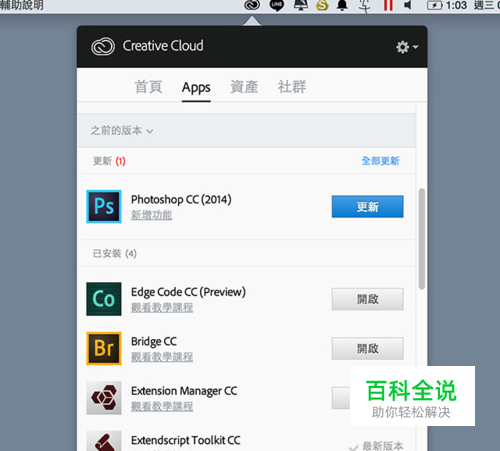Click the 最新版本 status for Extendscript Toolkit
500x451 pixels.
click(x=376, y=446)
